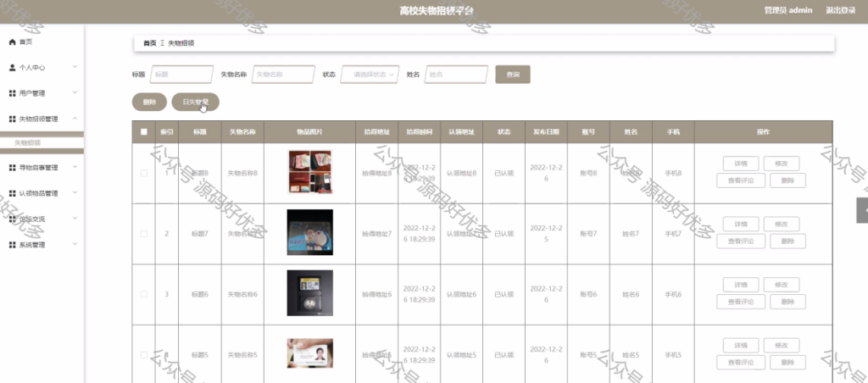Click the grid icon beside 认领物品管理
This screenshot has width=868, height=383.
click(12, 193)
